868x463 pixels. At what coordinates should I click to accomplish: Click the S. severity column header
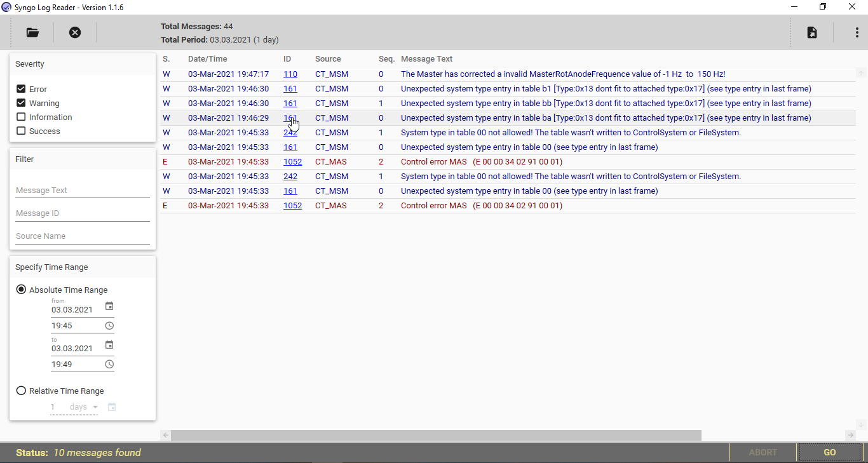tap(166, 59)
